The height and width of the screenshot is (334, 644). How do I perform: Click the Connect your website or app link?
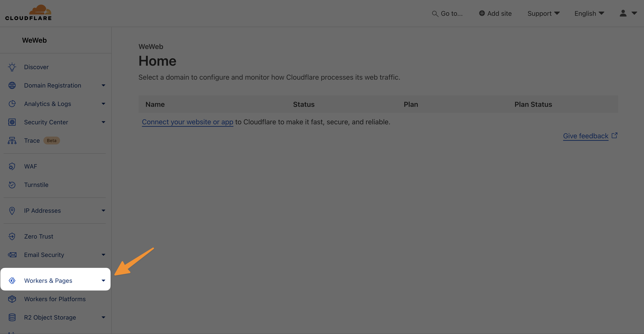187,122
